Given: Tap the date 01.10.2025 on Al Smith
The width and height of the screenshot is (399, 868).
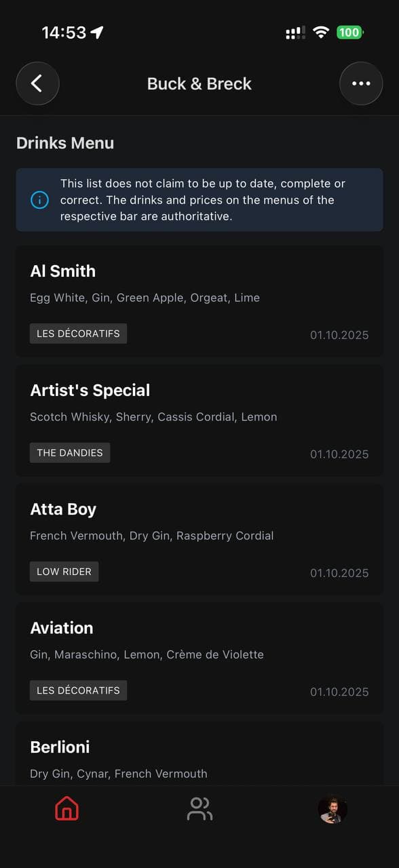Looking at the screenshot, I should coord(339,334).
